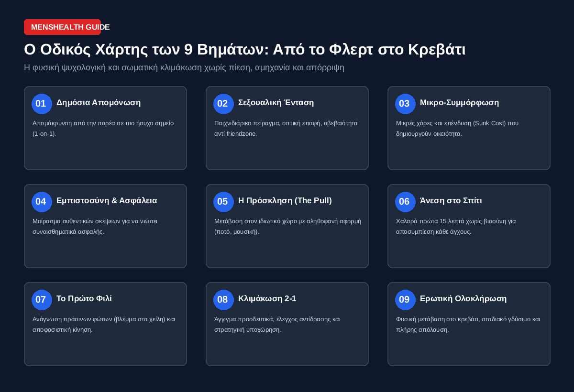The width and height of the screenshot is (574, 392).
Task: Click the 'Κλιμάκωση 2-1' heading
Action: coord(267,299)
